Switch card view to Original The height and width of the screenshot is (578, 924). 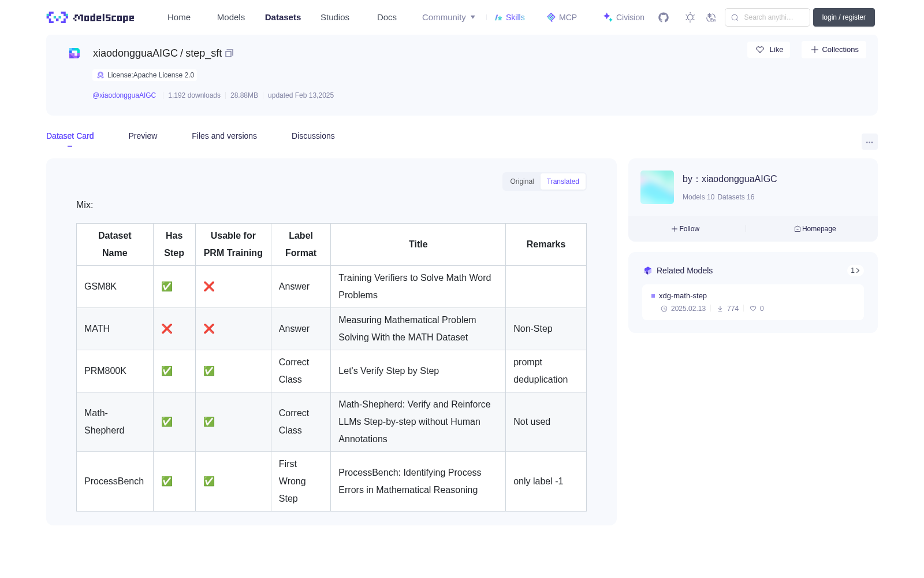tap(522, 181)
